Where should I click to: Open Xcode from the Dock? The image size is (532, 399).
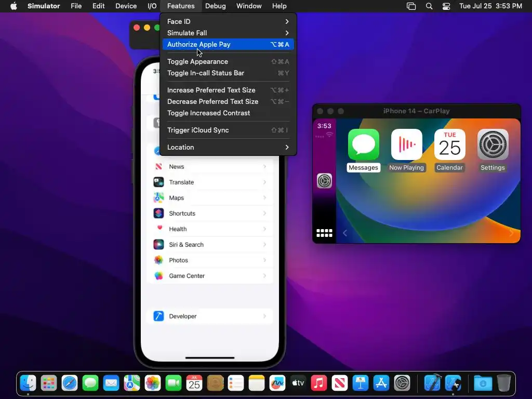pyautogui.click(x=433, y=383)
